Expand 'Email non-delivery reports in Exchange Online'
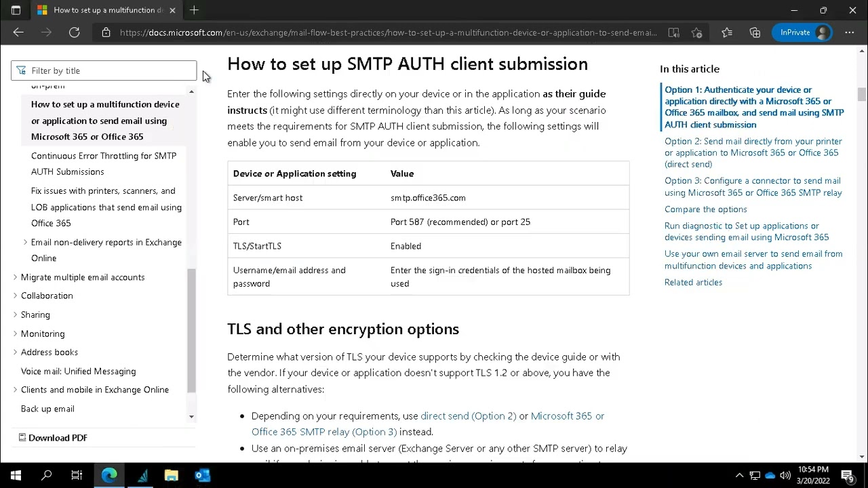868x488 pixels. point(25,242)
